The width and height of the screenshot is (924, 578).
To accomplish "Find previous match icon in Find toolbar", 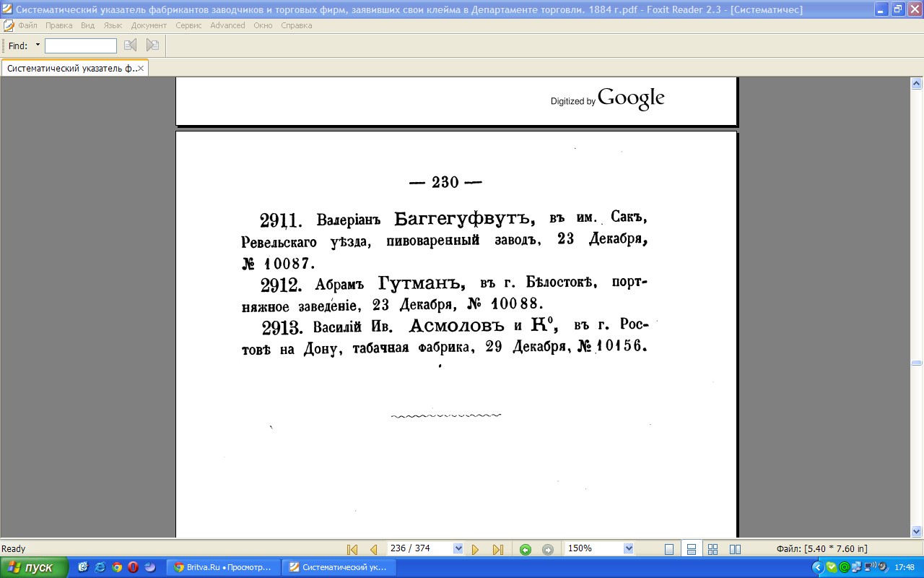I will tap(130, 46).
